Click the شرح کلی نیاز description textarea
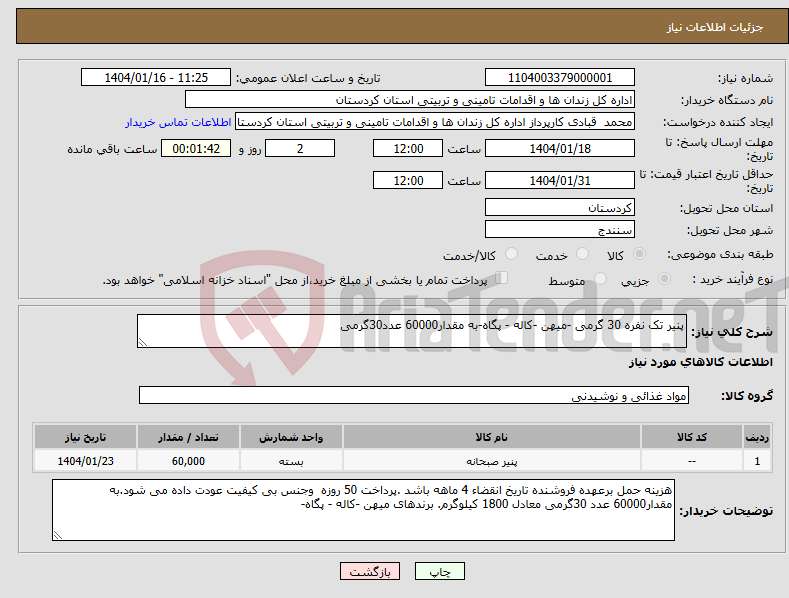This screenshot has height=598, width=789. point(412,331)
